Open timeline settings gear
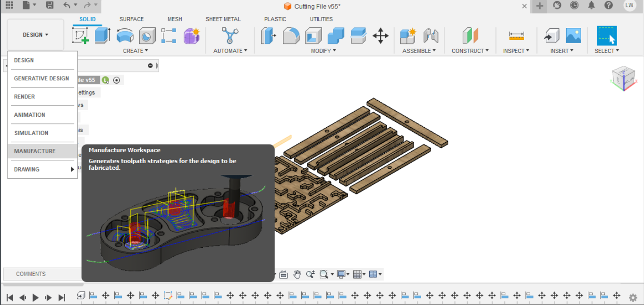Viewport: 644px width, 305px height. 633,297
